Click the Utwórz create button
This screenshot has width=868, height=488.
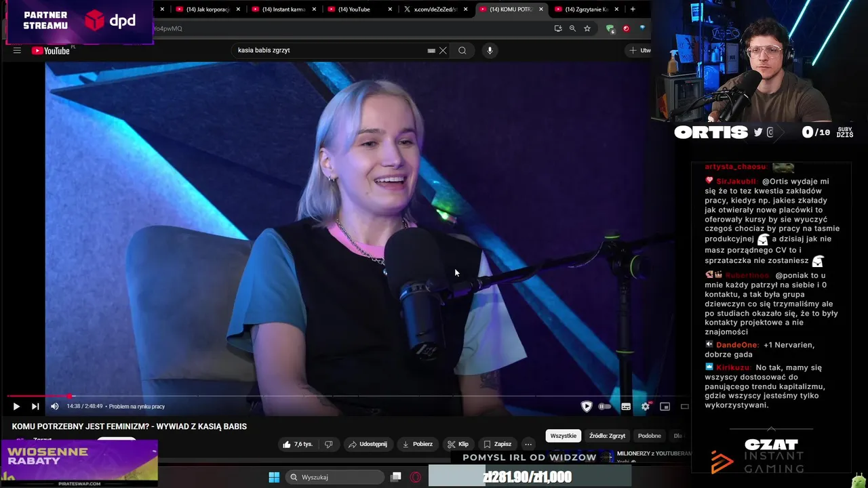coord(638,50)
